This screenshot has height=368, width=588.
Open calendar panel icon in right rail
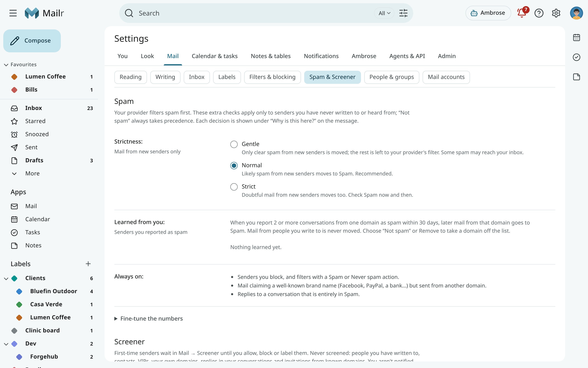click(x=576, y=37)
